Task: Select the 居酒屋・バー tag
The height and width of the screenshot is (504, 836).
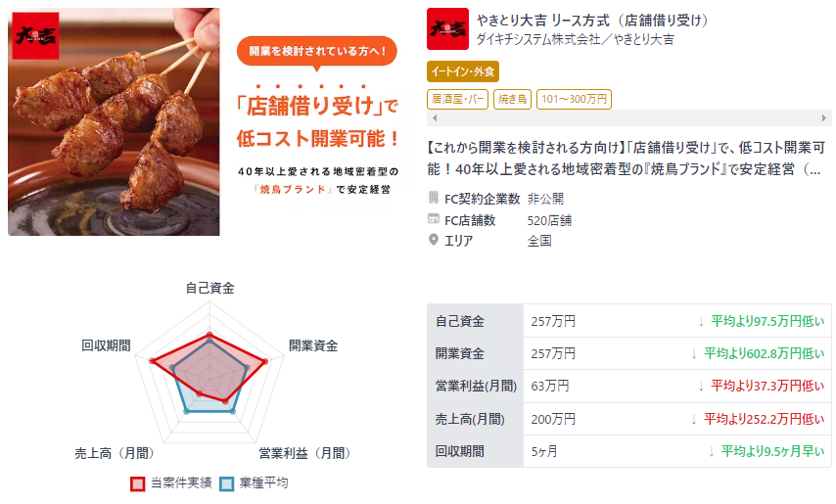Action: click(457, 99)
